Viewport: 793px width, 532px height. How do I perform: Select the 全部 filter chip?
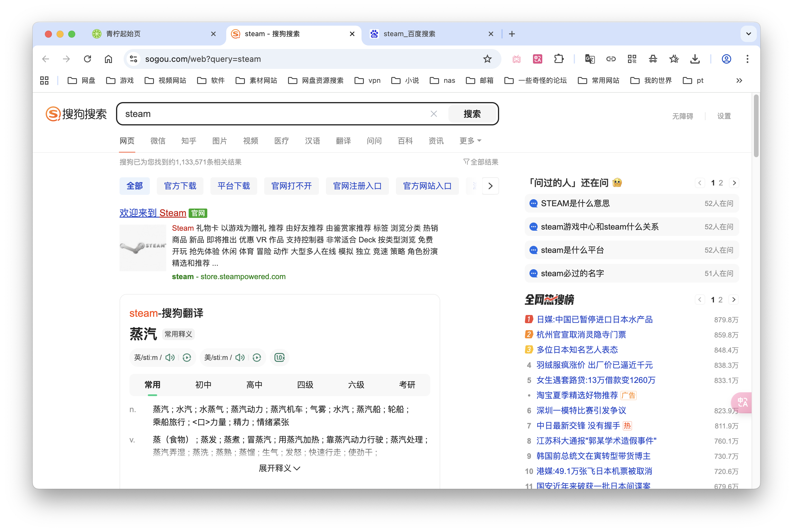coord(134,186)
